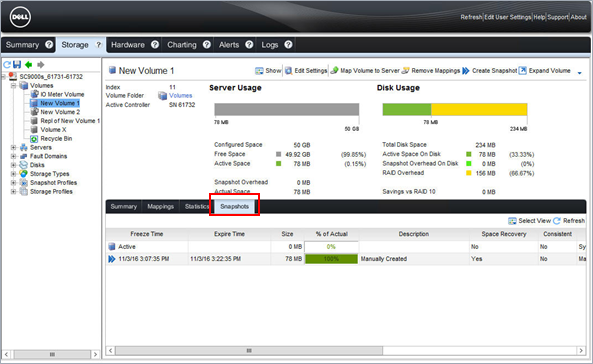Open the Statistics volume sub-tab
Screen dimensions: 593x364
(x=196, y=207)
